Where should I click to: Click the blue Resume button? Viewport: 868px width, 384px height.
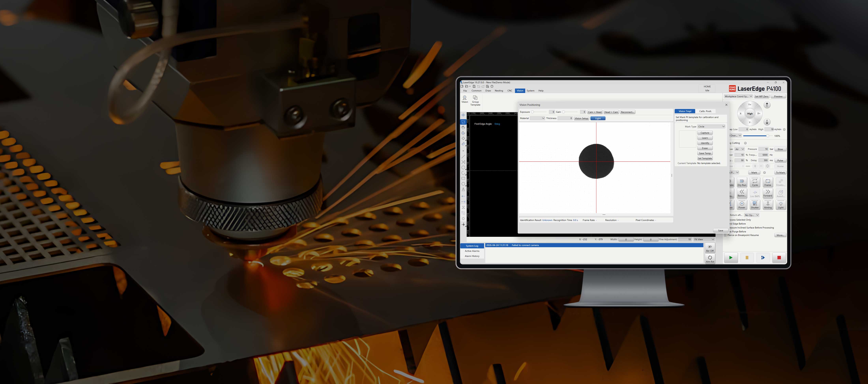point(763,258)
